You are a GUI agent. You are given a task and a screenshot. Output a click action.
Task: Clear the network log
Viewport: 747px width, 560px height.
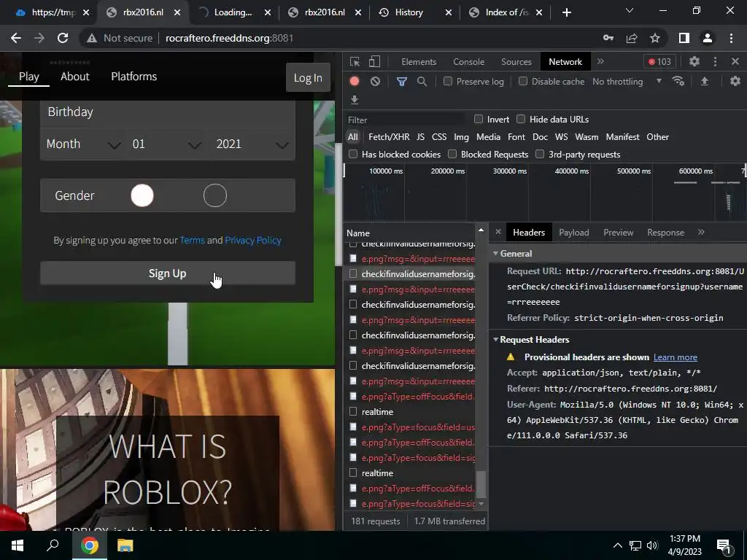[x=376, y=82]
